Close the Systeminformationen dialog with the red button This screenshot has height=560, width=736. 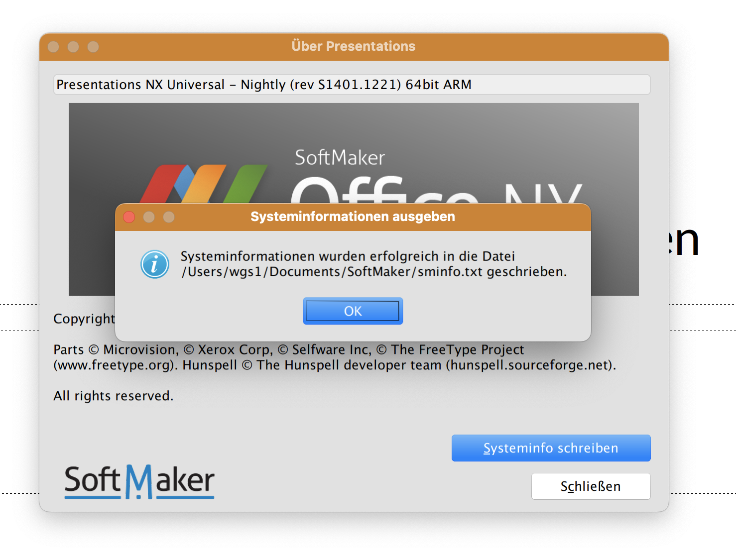pyautogui.click(x=129, y=217)
